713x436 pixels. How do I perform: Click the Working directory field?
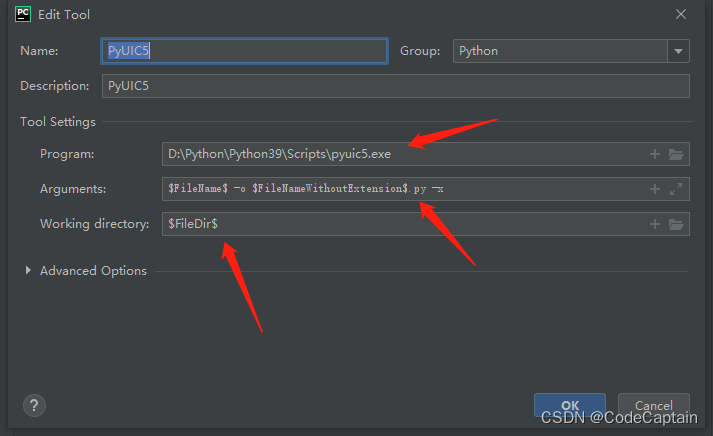[x=426, y=224]
